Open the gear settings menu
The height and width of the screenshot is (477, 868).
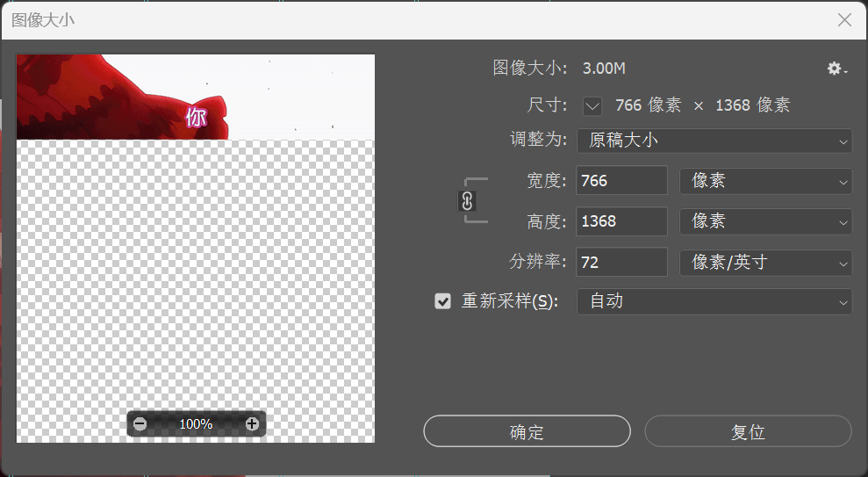coord(836,69)
